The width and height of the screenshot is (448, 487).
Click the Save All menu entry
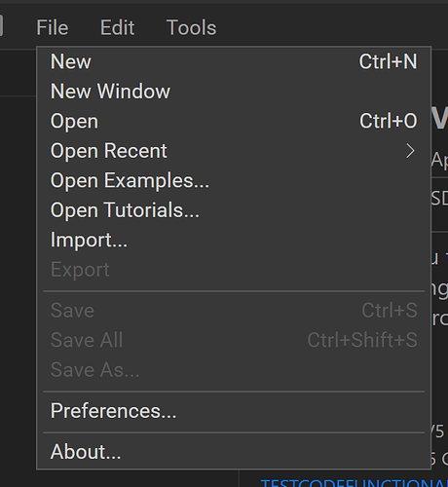(234, 340)
